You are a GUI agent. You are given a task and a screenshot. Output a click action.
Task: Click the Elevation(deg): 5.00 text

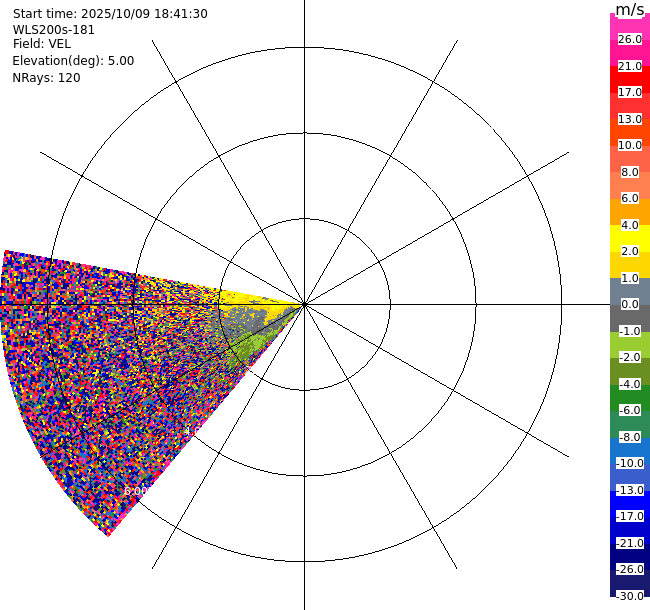point(73,61)
